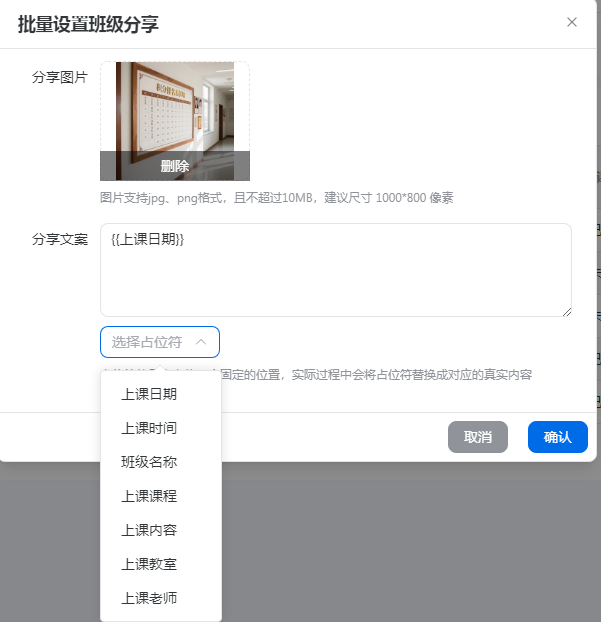Viewport: 601px width, 622px height.
Task: Click the textarea resize handle corner
Action: [x=567, y=312]
